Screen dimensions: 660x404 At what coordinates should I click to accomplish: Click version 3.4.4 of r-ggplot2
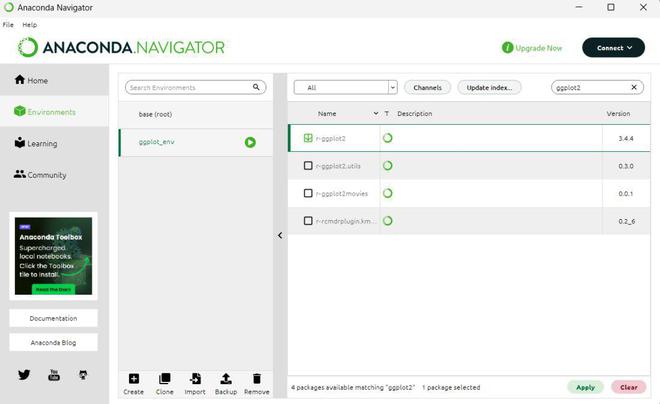pos(625,138)
